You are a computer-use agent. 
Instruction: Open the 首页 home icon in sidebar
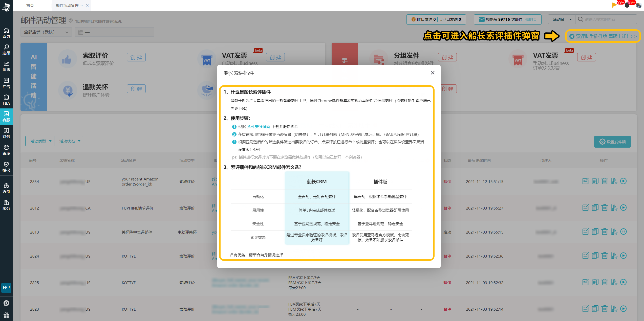point(6,33)
